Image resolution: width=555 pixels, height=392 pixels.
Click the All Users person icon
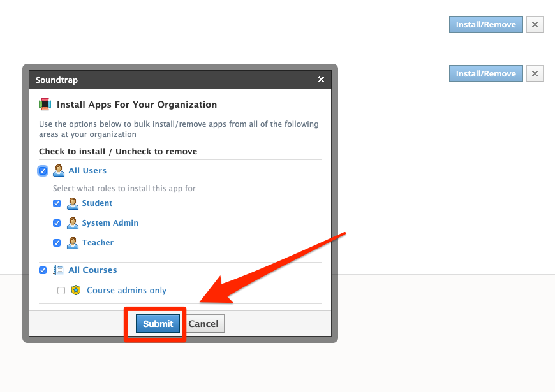pyautogui.click(x=59, y=171)
